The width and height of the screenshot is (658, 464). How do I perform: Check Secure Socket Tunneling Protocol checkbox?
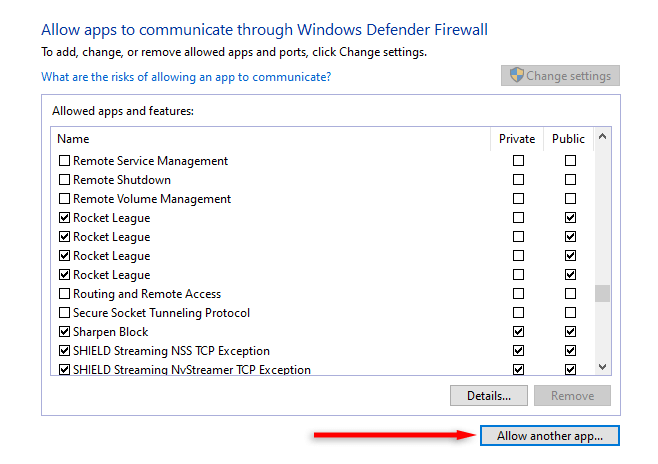(x=65, y=313)
